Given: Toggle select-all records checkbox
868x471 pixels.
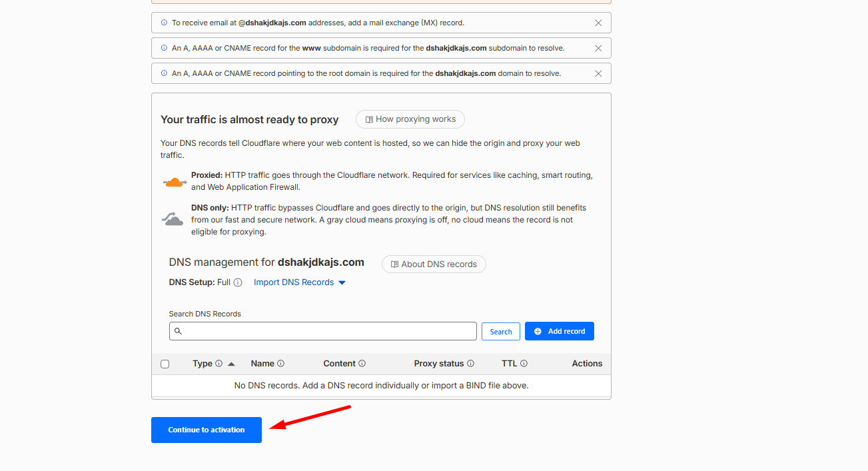Looking at the screenshot, I should pos(165,364).
